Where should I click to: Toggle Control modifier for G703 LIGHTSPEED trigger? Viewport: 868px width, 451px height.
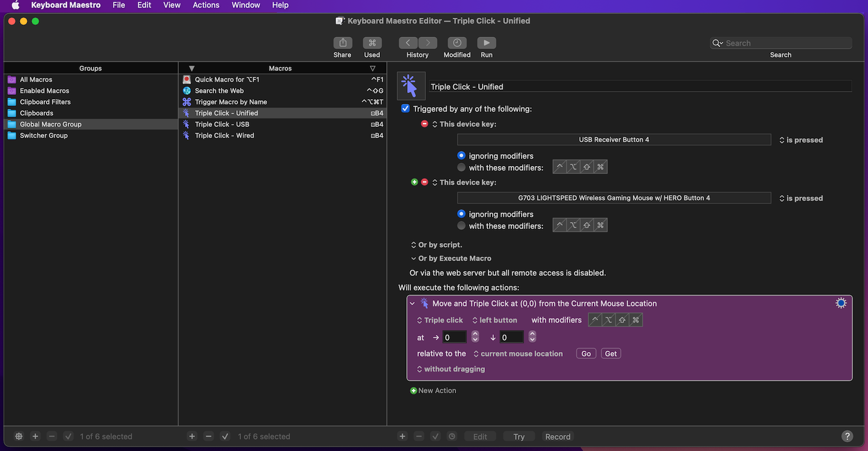pyautogui.click(x=560, y=225)
